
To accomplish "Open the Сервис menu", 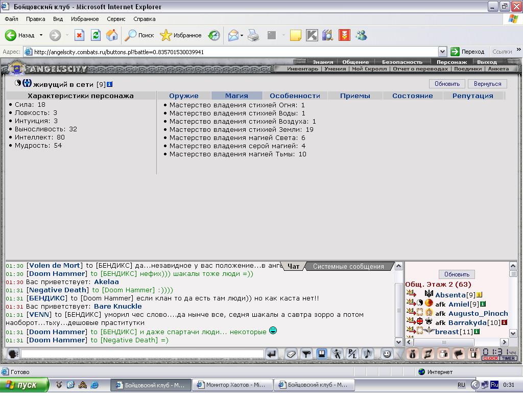I will pyautogui.click(x=116, y=19).
